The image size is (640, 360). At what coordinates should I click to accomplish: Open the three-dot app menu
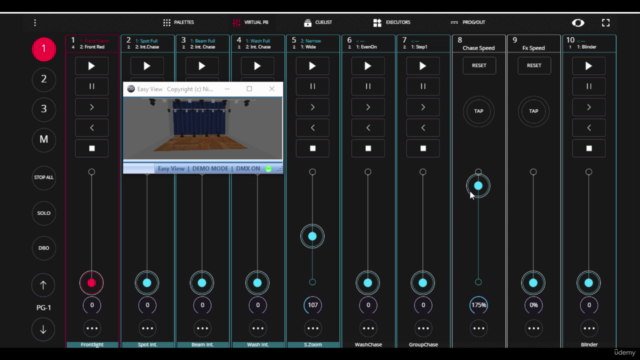click(x=35, y=22)
